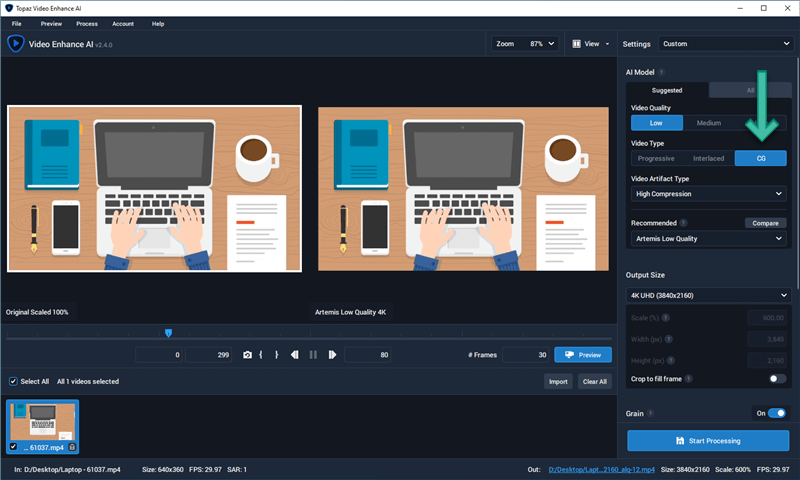Screen dimensions: 800x480
Task: Select Progressive video type
Action: click(656, 158)
